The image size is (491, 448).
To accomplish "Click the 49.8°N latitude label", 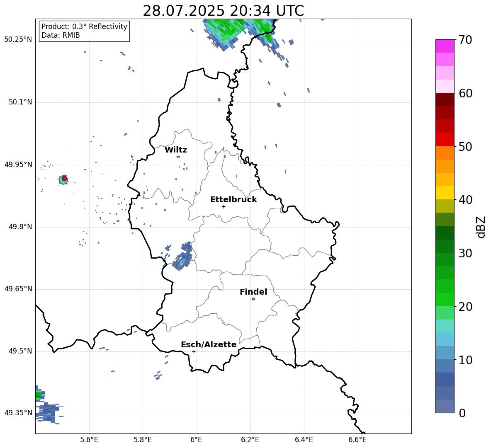I will [20, 227].
